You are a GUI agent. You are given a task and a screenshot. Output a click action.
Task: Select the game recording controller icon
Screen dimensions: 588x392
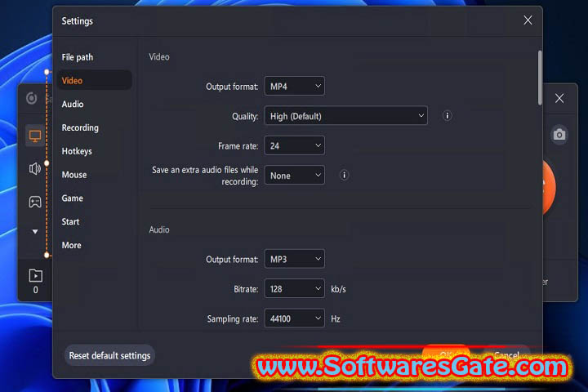[x=35, y=202]
